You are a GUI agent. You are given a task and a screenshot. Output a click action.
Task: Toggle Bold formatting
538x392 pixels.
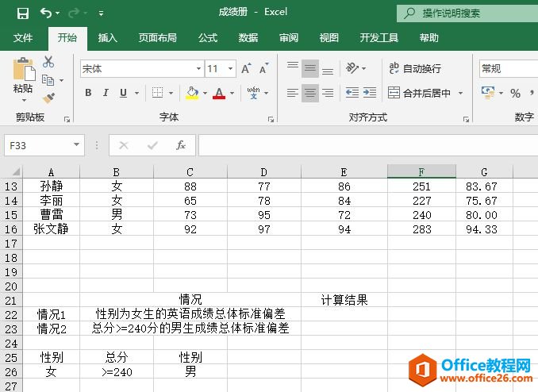point(88,93)
